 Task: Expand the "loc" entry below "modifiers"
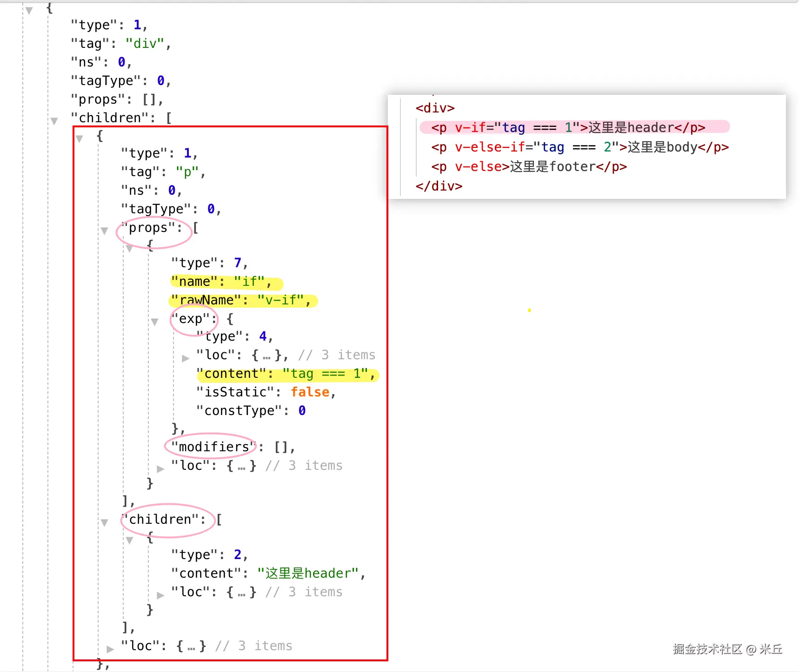(x=160, y=468)
